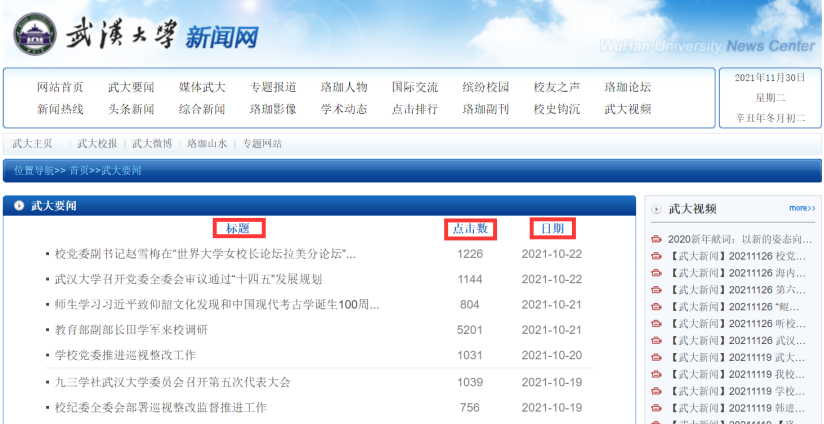Select 新闻热线 in the navigation
This screenshot has width=824, height=424.
pos(60,109)
